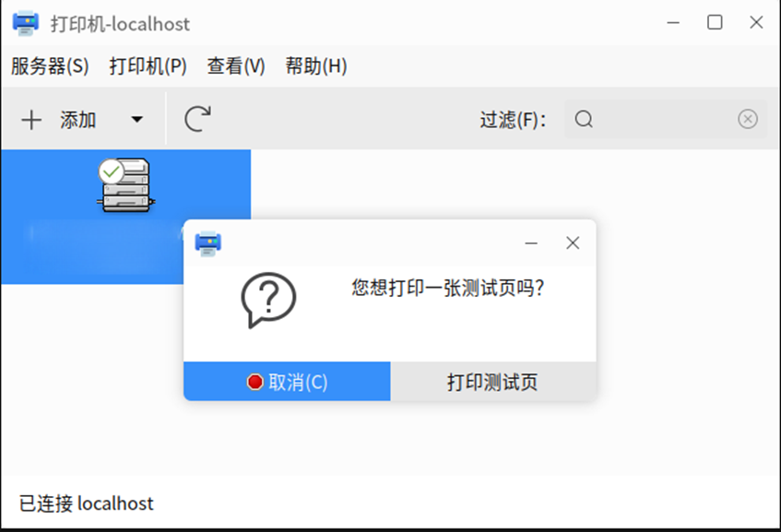Expand the 添加 dropdown arrow
Viewport: 781px width, 532px height.
(136, 120)
